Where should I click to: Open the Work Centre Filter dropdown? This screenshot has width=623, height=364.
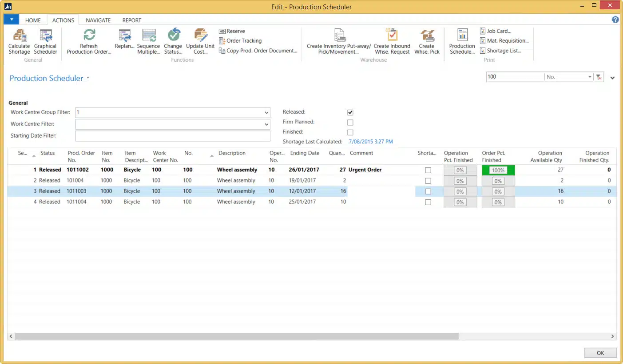click(x=266, y=124)
